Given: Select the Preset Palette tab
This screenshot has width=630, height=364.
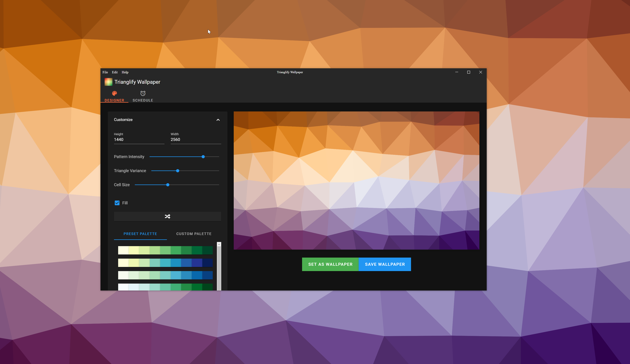Looking at the screenshot, I should click(140, 234).
